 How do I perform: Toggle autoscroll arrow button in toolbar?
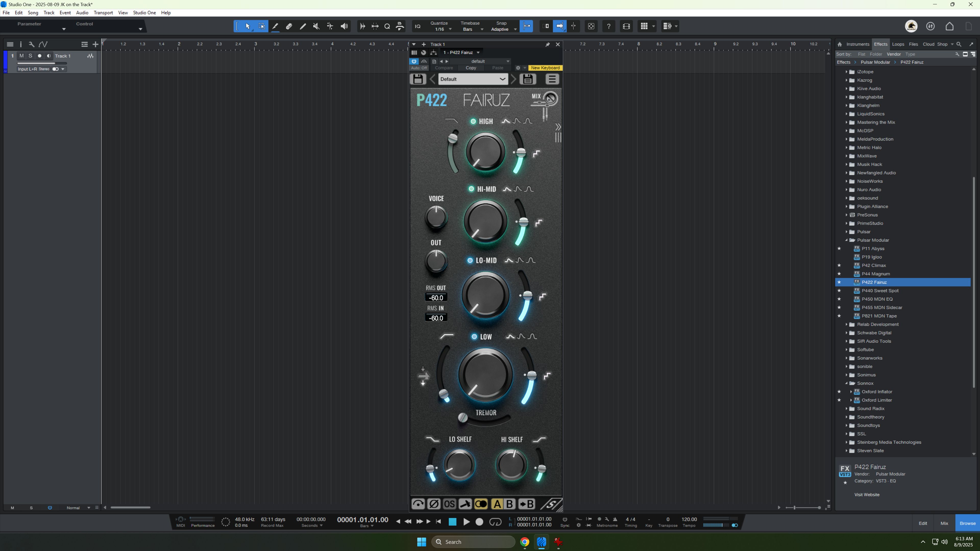pyautogui.click(x=560, y=26)
